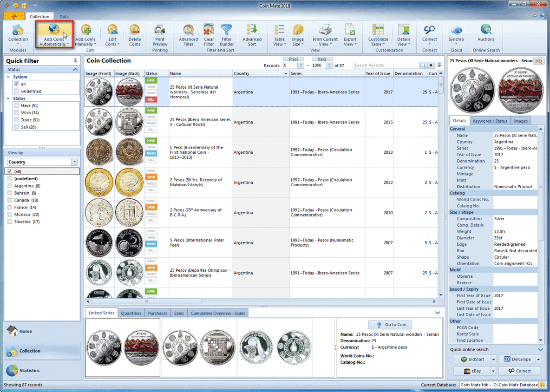Open the View by Country dropdown
Viewport: 550px width, 392px height.
pyautogui.click(x=74, y=162)
